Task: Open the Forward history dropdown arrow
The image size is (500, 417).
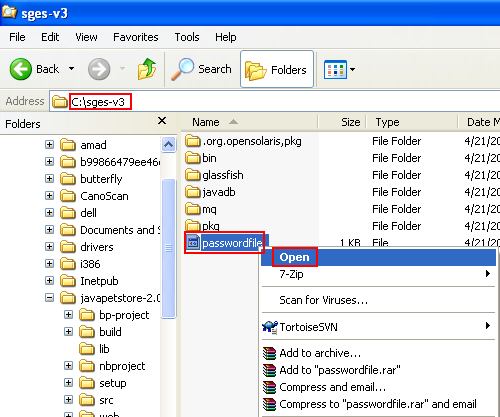Action: [122, 69]
